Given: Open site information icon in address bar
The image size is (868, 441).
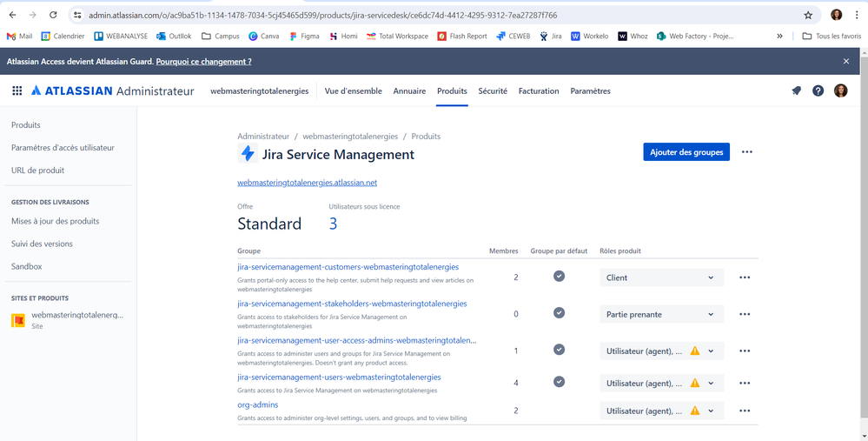Looking at the screenshot, I should coord(77,15).
